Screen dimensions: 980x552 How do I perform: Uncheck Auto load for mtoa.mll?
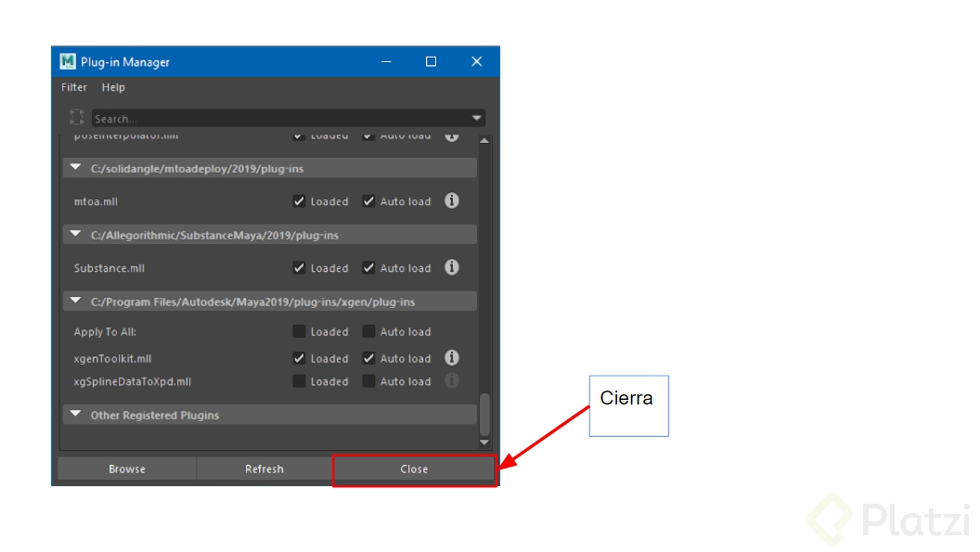coord(368,201)
